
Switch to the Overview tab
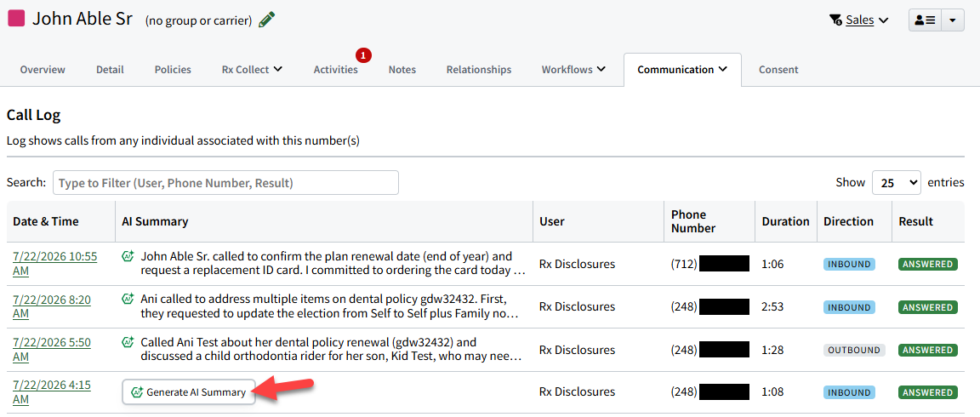(x=43, y=70)
